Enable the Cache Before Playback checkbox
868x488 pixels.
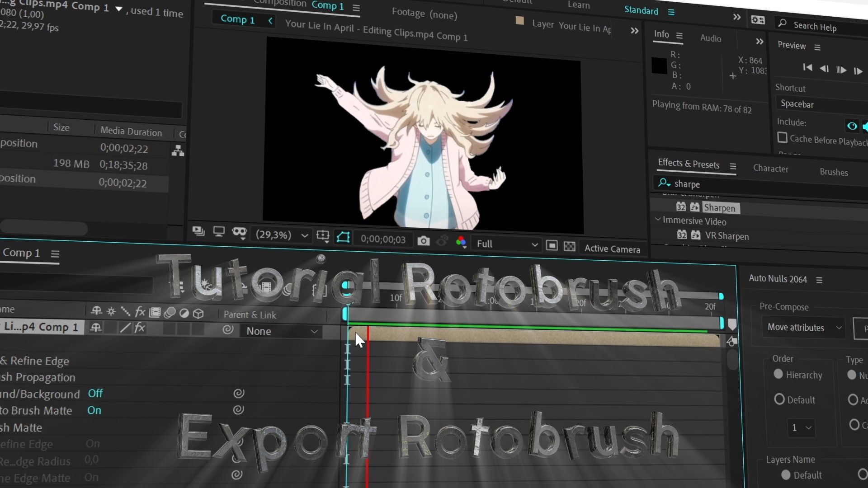[782, 137]
